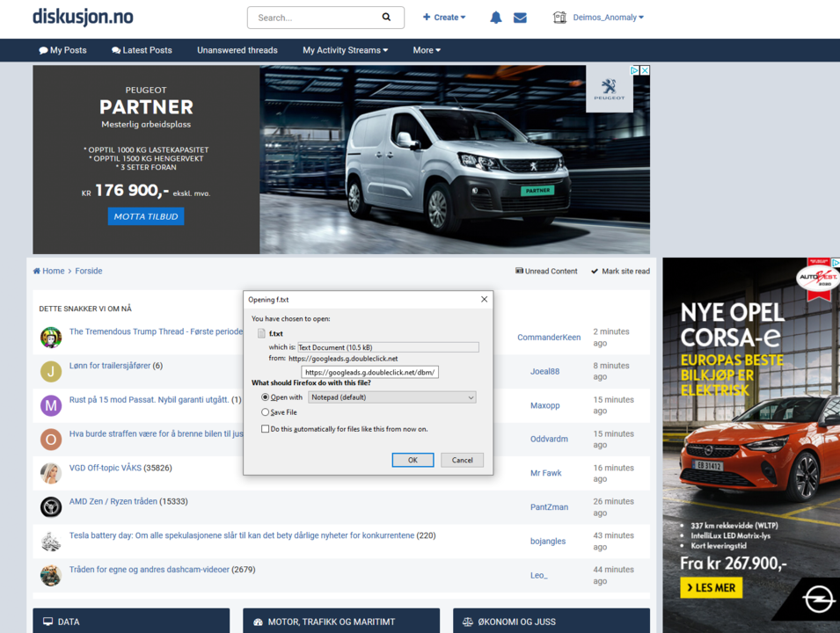Open the MOTOR, TRAFIKK OG MARITIMT category

341,622
